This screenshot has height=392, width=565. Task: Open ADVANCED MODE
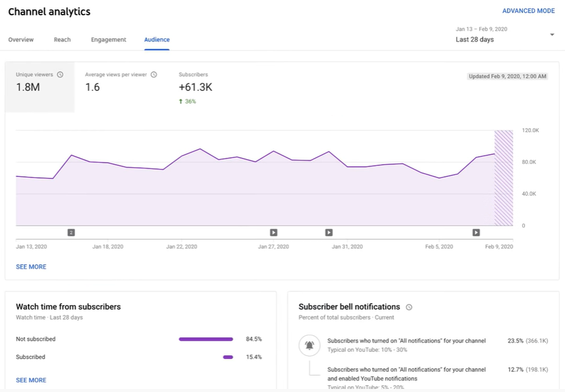pos(528,10)
